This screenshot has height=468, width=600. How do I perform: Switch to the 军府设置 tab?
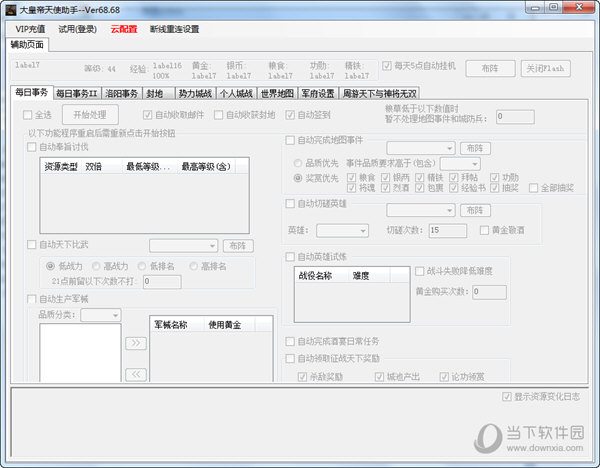point(318,93)
